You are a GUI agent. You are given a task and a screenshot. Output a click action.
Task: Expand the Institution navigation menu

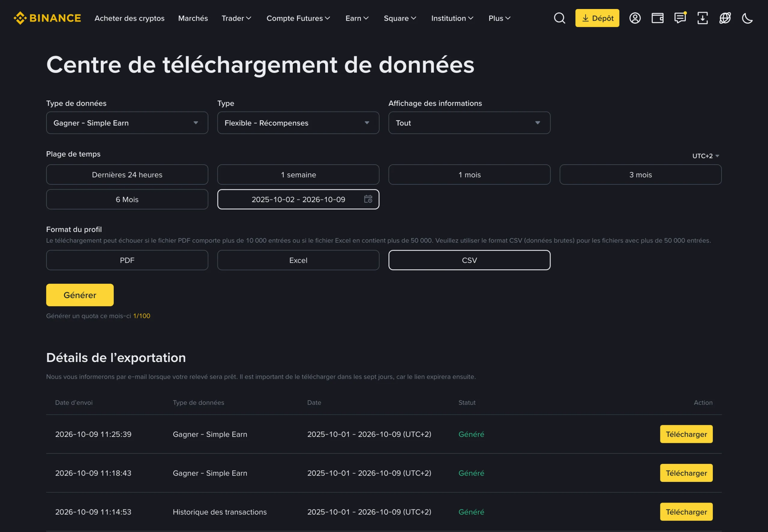[x=452, y=18]
